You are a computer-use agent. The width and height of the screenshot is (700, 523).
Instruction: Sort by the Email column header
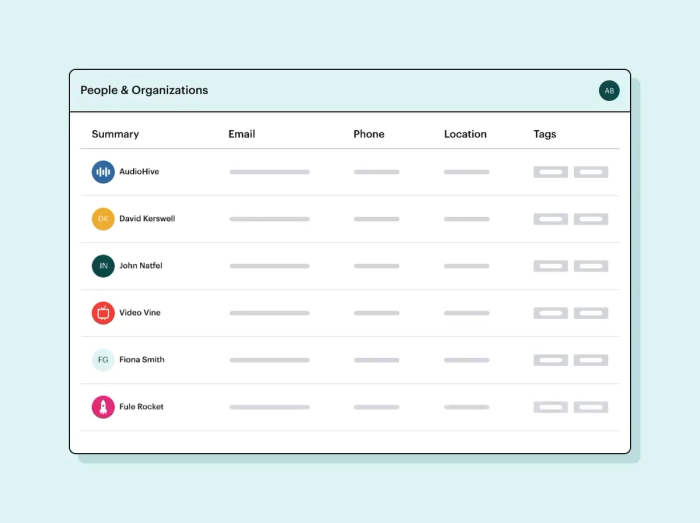point(242,134)
